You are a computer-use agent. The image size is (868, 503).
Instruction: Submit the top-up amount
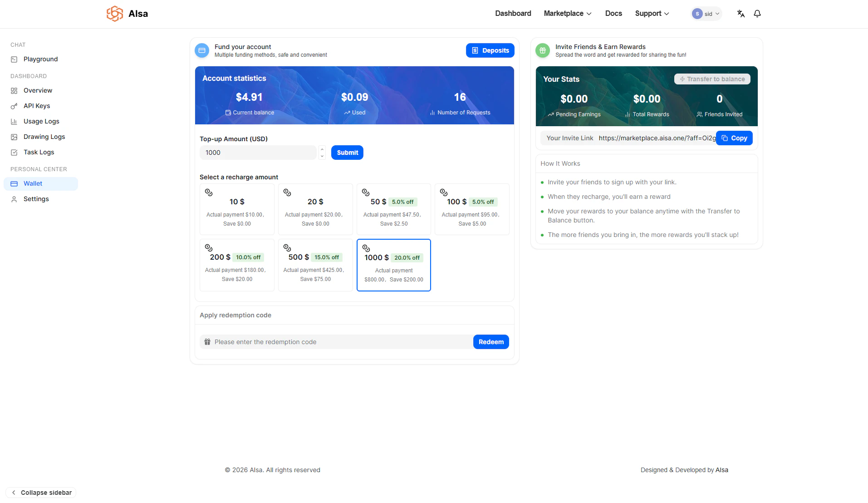click(x=347, y=153)
